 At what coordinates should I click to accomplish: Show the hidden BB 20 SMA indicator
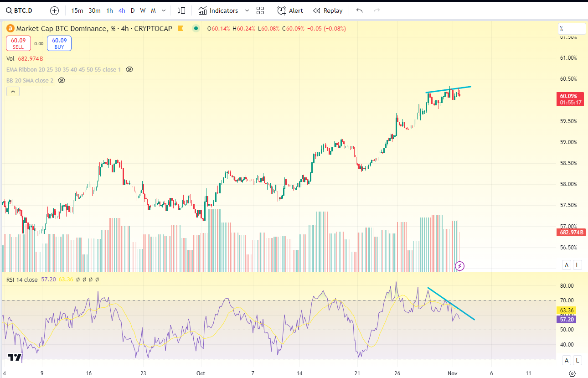coord(62,80)
